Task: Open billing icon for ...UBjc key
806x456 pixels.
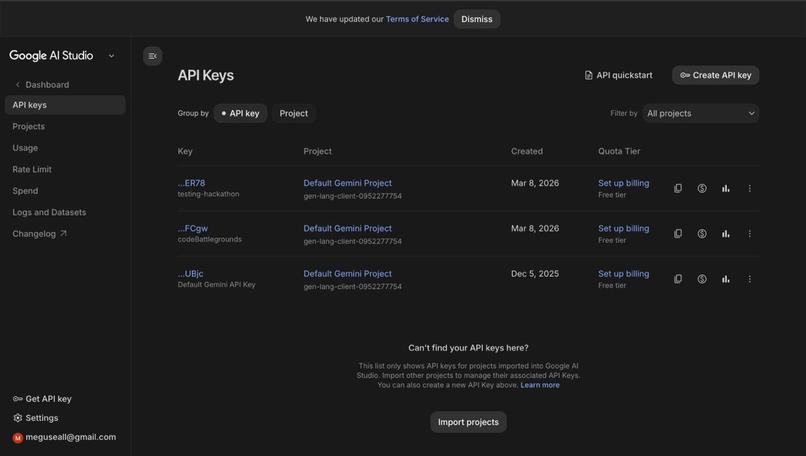Action: click(702, 279)
